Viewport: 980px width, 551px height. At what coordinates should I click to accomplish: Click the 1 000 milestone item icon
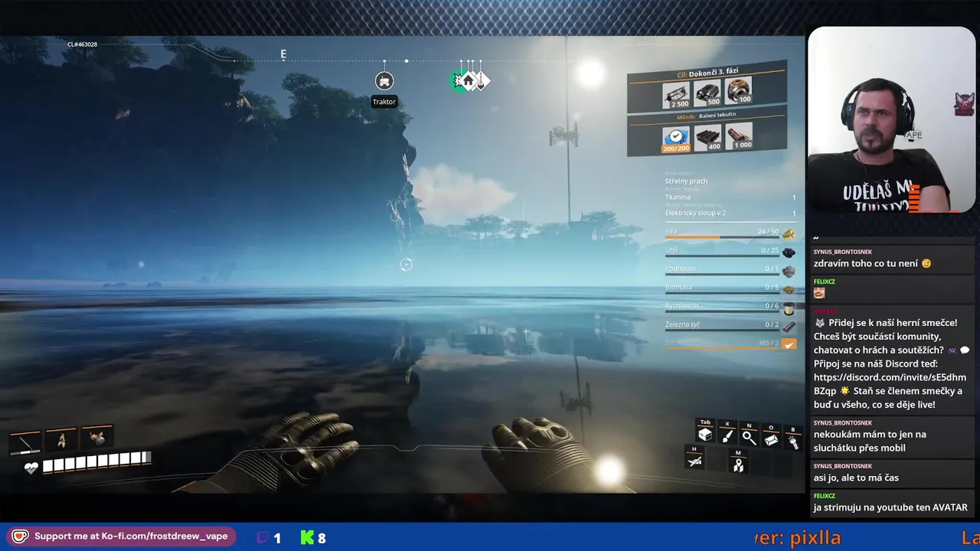coord(739,135)
